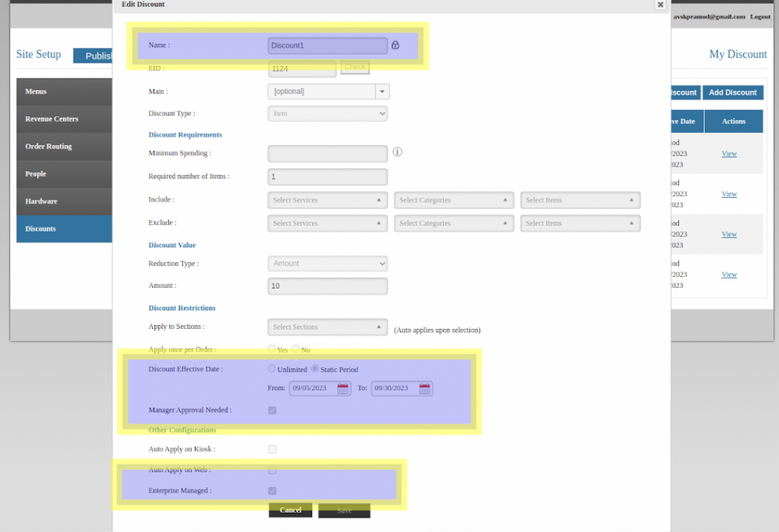779x532 pixels.
Task: Toggle Enterprise Managed checkbox
Action: (x=272, y=491)
